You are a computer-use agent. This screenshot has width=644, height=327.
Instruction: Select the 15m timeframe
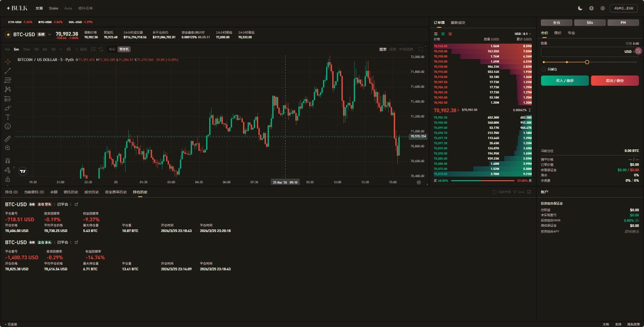26,49
